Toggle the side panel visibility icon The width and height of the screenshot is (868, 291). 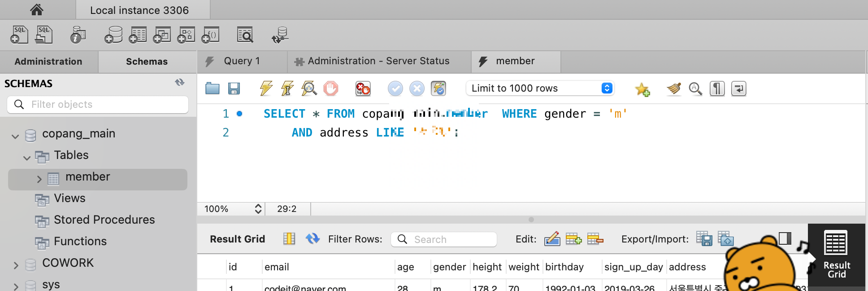(x=785, y=238)
